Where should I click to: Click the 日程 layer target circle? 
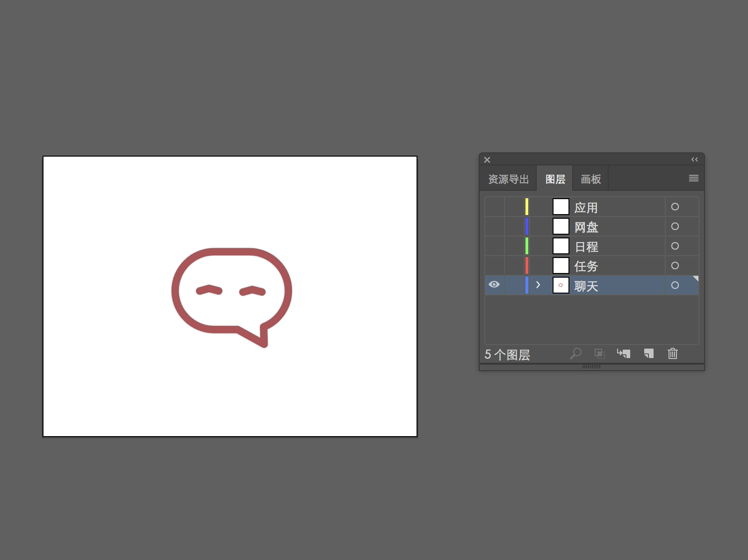click(675, 246)
